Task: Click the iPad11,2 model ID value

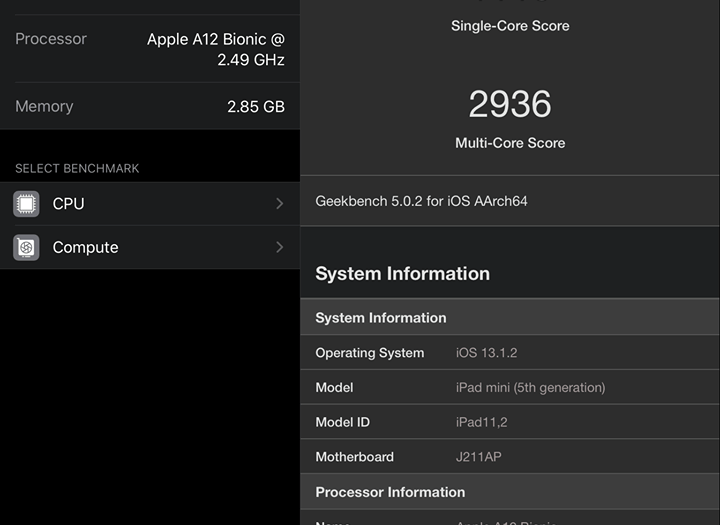Action: [x=481, y=422]
